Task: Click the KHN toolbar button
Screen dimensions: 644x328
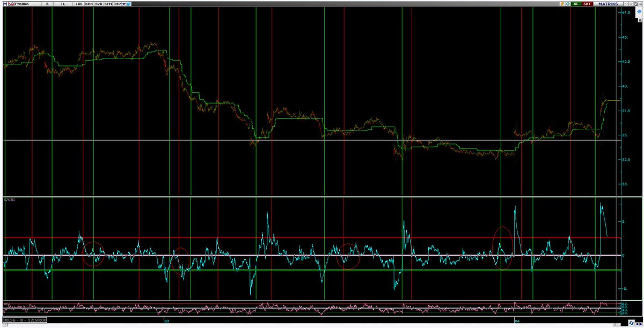Action: click(89, 4)
